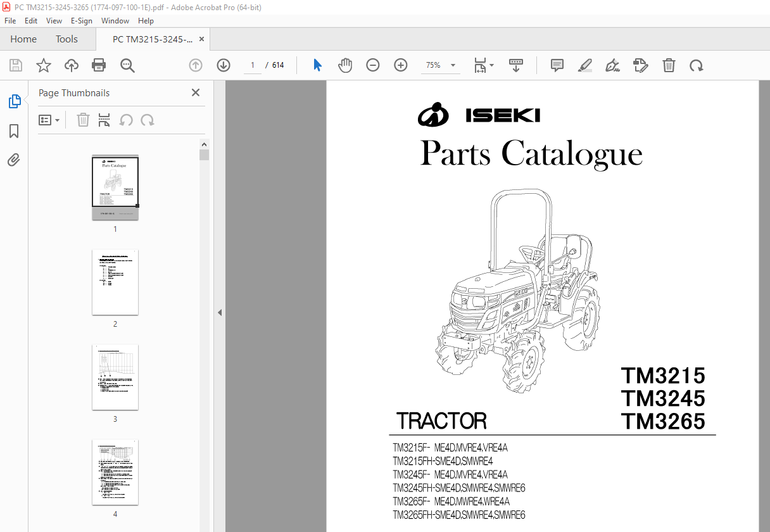770x532 pixels.
Task: Activate the Hand pan tool
Action: tap(345, 65)
